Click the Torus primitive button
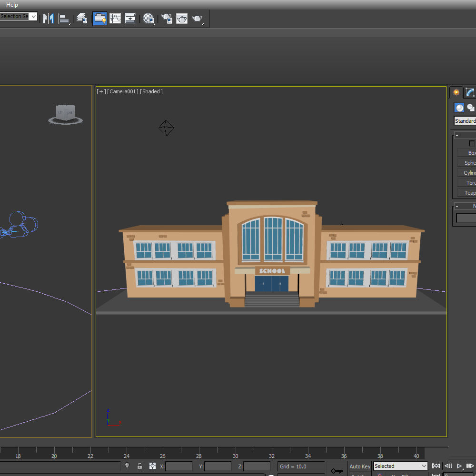 466,183
